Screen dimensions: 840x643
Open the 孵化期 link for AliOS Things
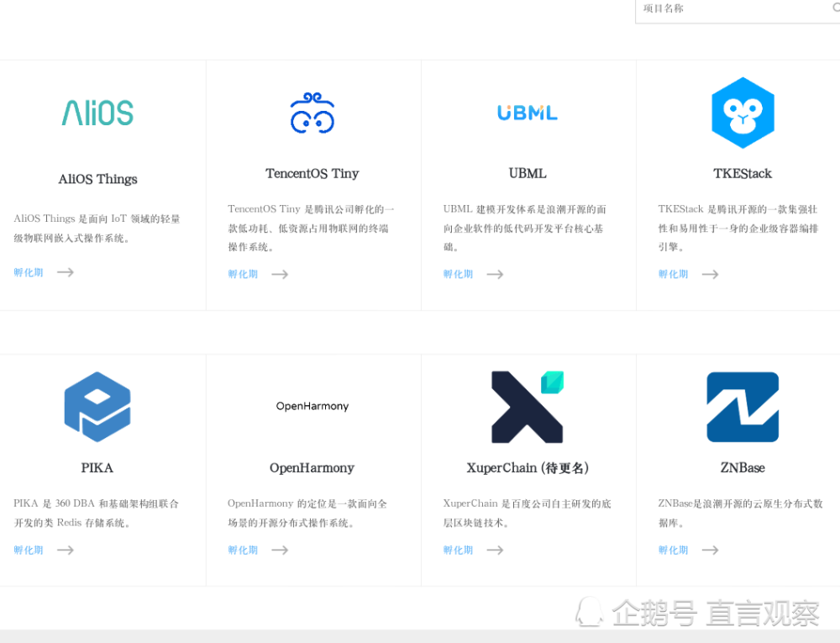tap(29, 272)
